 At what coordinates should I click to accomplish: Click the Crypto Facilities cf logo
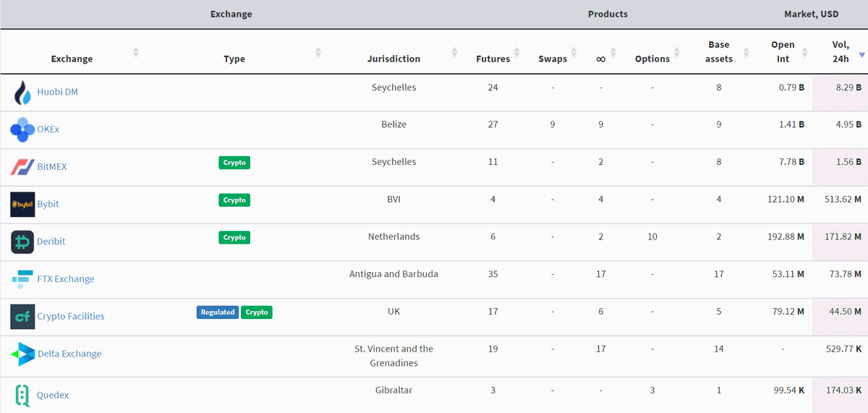tap(22, 316)
